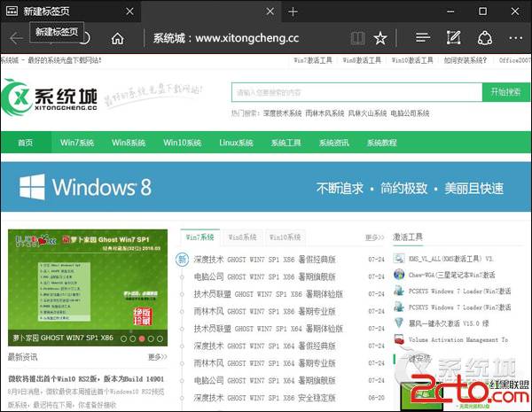The image size is (532, 412).
Task: Open 技术员联盟 GHOST WIN7 SP1 X64 暑期体验版
Action: click(x=269, y=329)
